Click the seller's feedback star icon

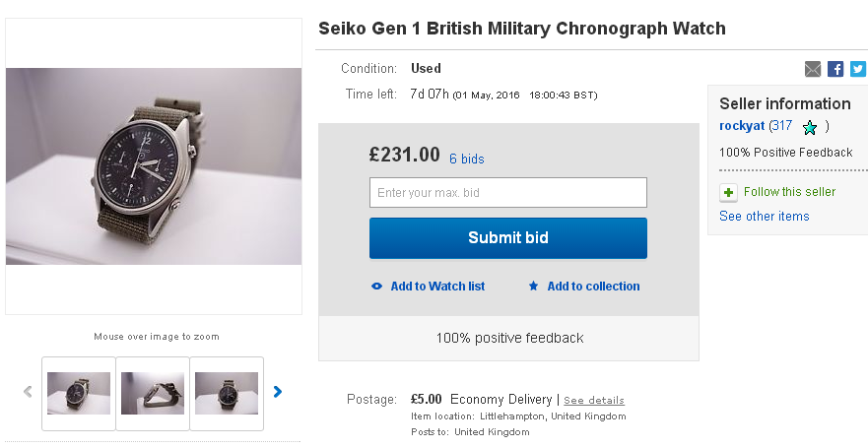[810, 127]
